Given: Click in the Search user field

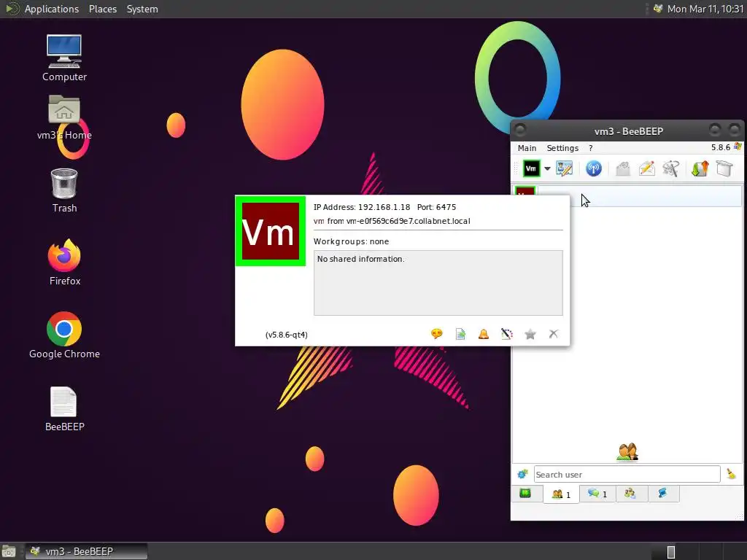Looking at the screenshot, I should [x=627, y=474].
